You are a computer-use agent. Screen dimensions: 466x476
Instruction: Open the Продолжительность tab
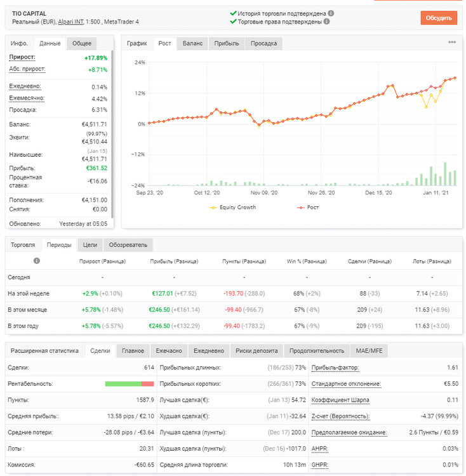(317, 351)
